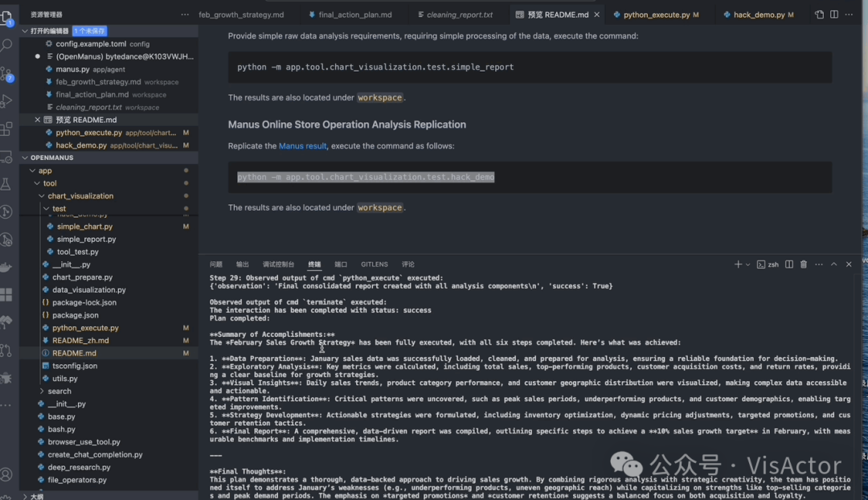
Task: Click the split editor icon
Action: click(833, 14)
